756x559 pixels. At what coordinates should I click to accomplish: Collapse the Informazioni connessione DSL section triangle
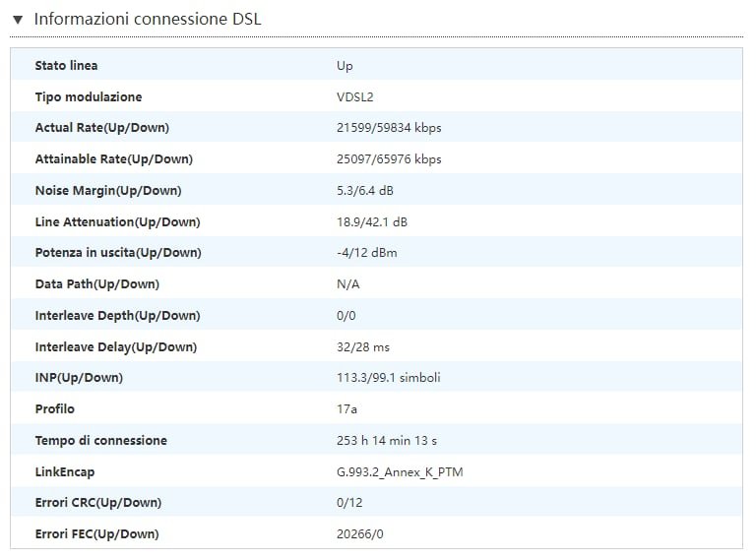(x=18, y=20)
